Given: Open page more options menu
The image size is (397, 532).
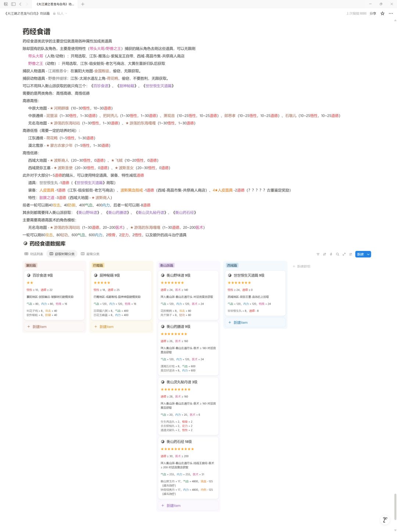Looking at the screenshot, I should (x=391, y=13).
